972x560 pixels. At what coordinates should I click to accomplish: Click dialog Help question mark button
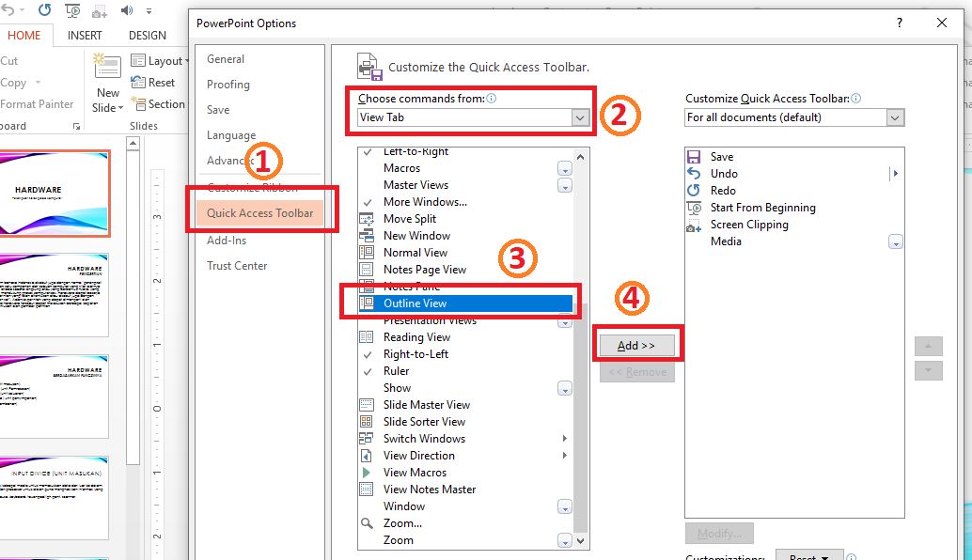click(900, 23)
